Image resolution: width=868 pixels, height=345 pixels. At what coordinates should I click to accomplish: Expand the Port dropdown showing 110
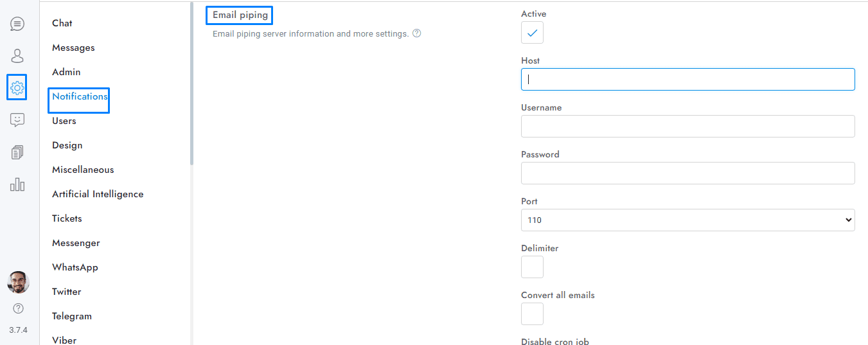click(x=687, y=220)
